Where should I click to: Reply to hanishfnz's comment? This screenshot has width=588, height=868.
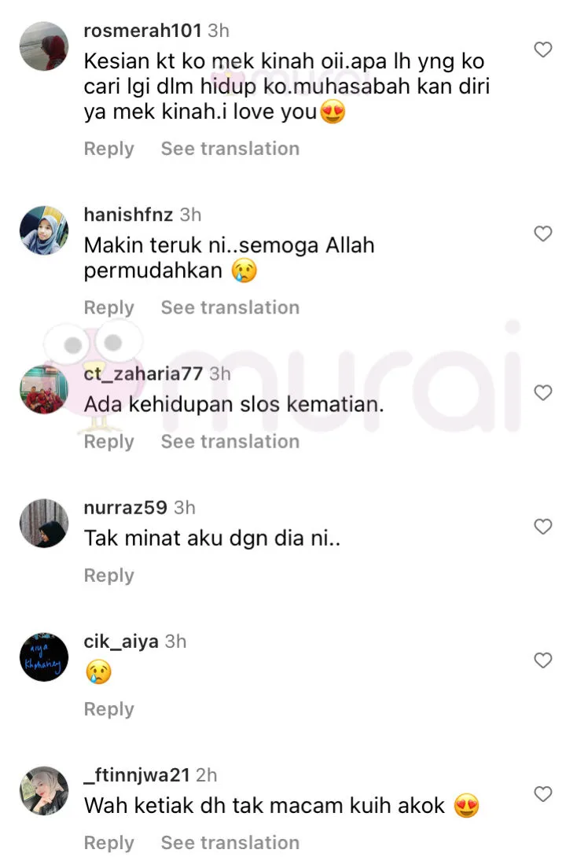109,307
